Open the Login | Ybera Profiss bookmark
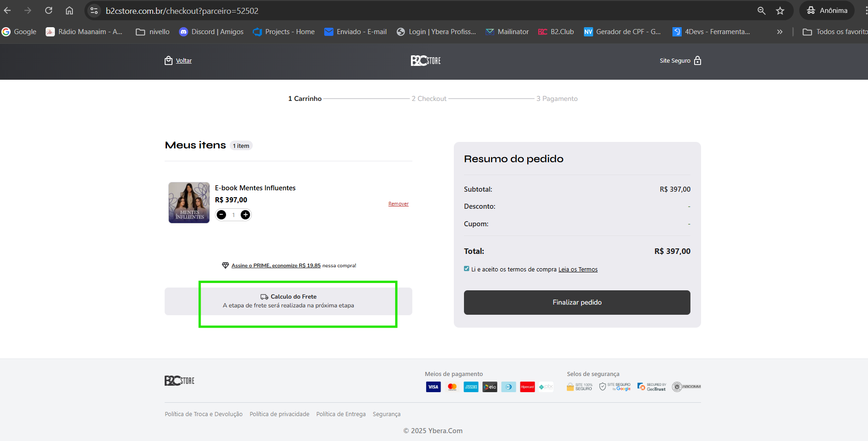The height and width of the screenshot is (441, 868). point(436,32)
